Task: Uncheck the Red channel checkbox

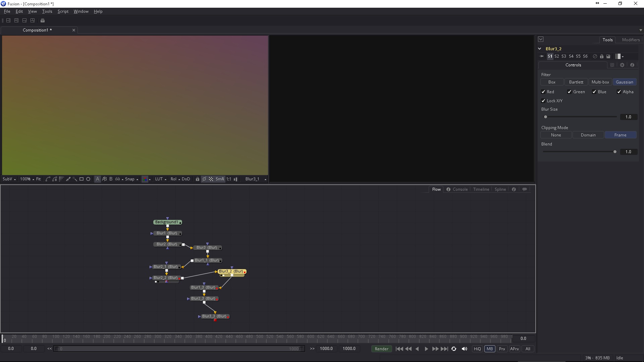Action: (543, 92)
